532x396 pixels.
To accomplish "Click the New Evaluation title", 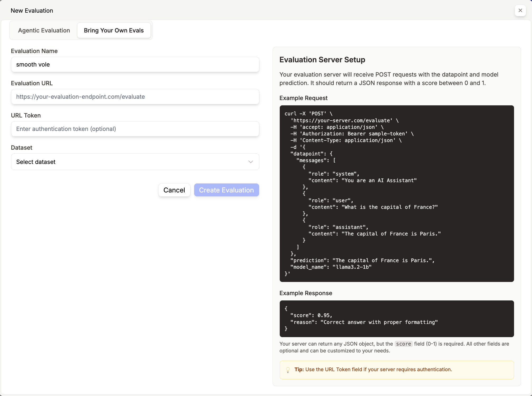I will click(32, 11).
